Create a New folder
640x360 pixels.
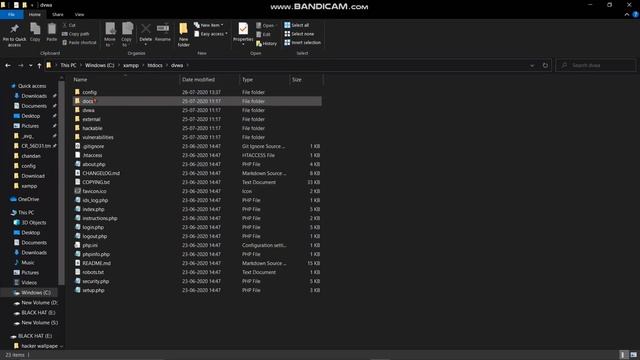[x=183, y=35]
